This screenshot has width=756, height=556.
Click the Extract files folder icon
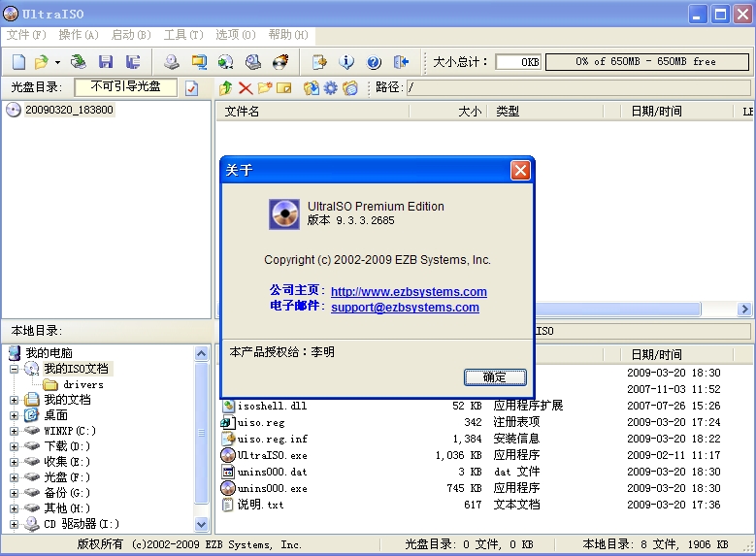click(311, 87)
